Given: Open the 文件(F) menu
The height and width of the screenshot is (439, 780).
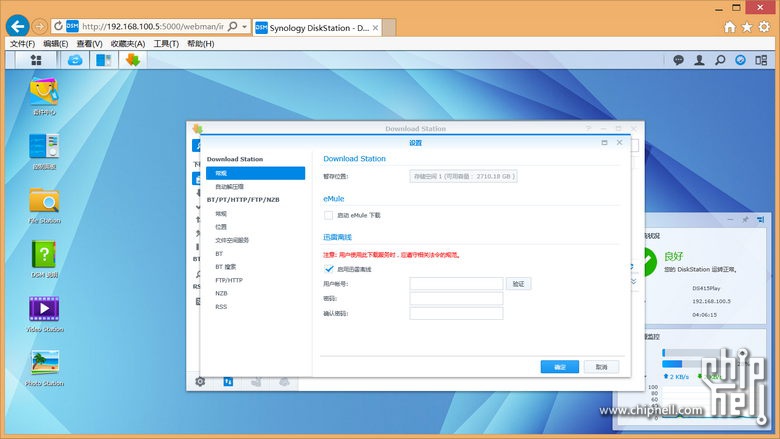Looking at the screenshot, I should click(x=22, y=44).
